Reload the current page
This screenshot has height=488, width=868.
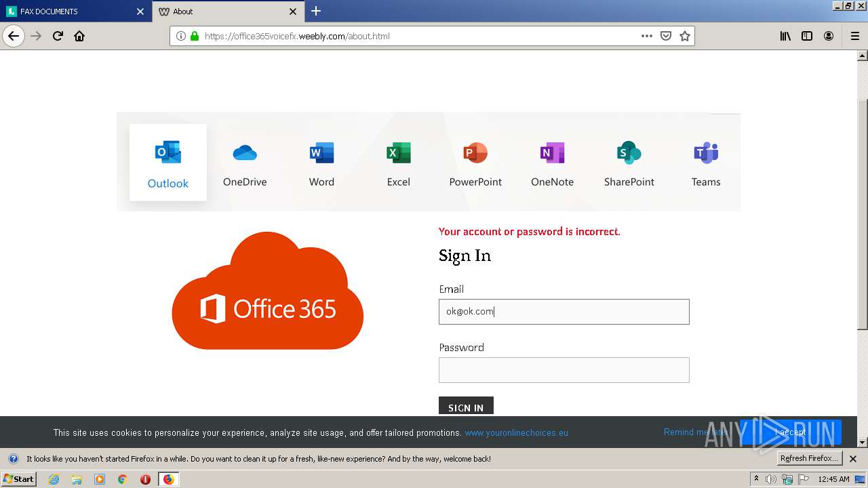58,36
